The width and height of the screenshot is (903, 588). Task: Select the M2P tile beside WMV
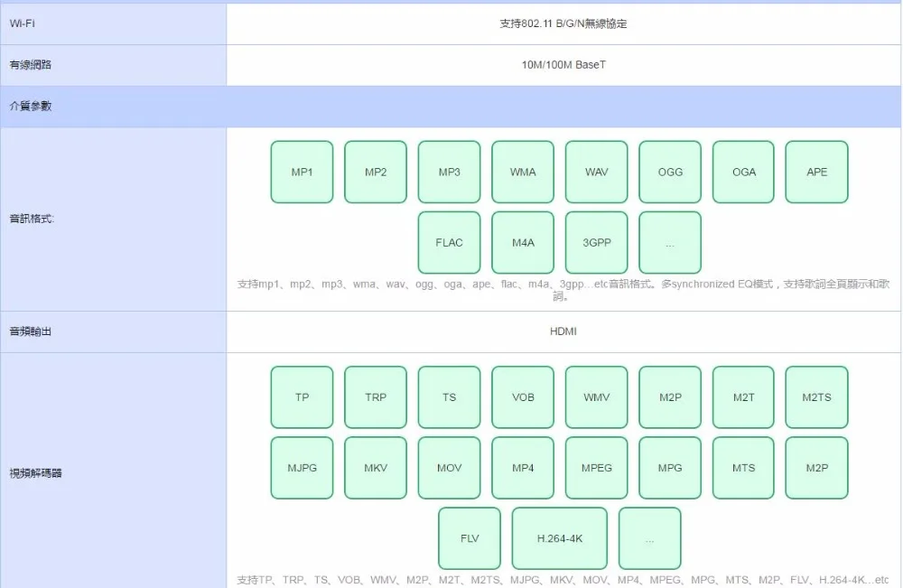[670, 397]
